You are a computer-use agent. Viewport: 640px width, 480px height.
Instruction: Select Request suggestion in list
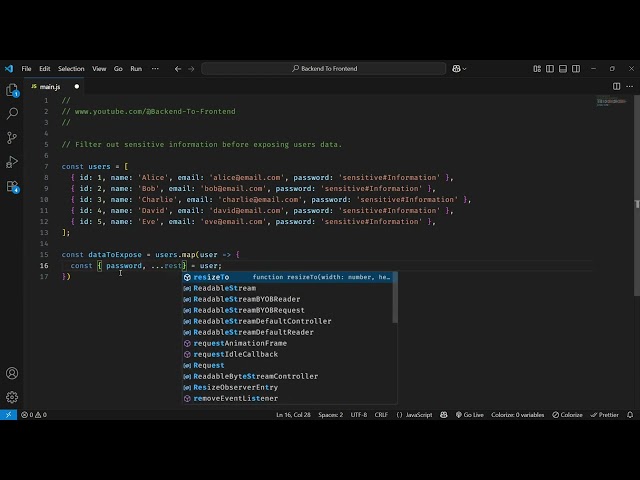(x=287, y=365)
